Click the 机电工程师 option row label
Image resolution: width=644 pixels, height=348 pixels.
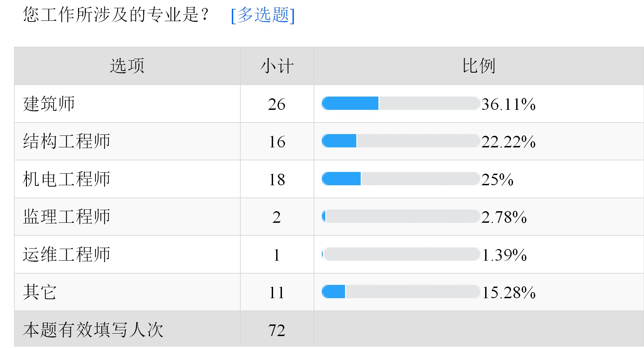coord(66,179)
